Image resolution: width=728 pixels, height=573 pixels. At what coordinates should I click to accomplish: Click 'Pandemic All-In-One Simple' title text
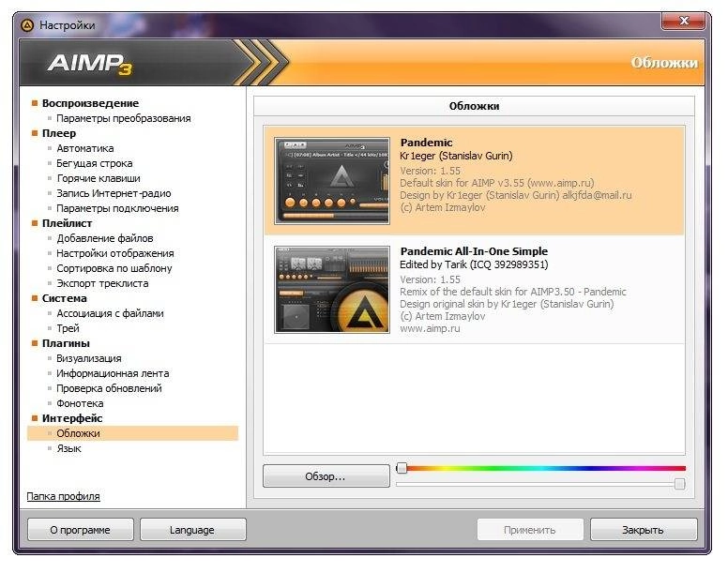[x=474, y=251]
